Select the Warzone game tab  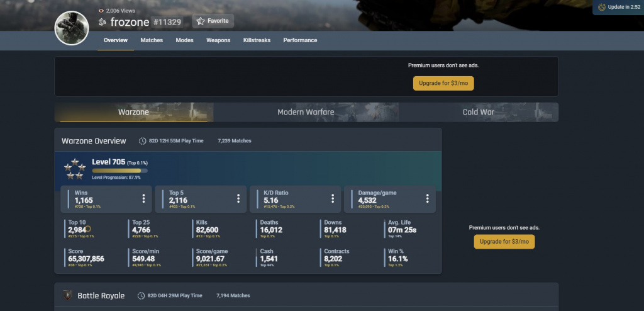click(x=133, y=112)
